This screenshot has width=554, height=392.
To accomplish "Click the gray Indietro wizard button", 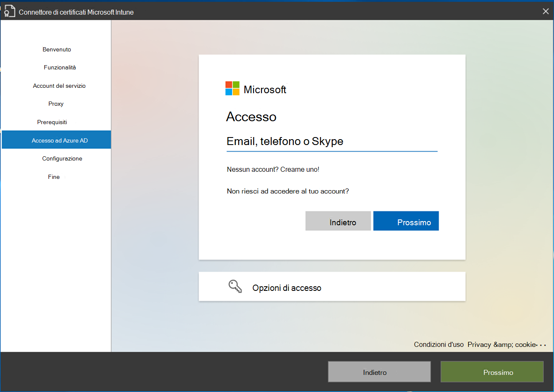I will click(x=379, y=372).
